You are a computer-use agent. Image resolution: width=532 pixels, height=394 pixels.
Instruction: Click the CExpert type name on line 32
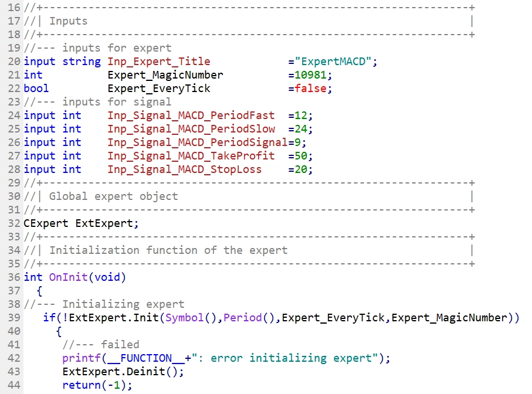(46, 223)
